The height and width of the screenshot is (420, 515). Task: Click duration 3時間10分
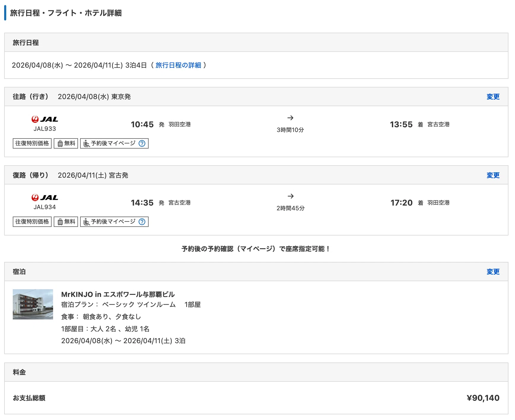[x=290, y=130]
